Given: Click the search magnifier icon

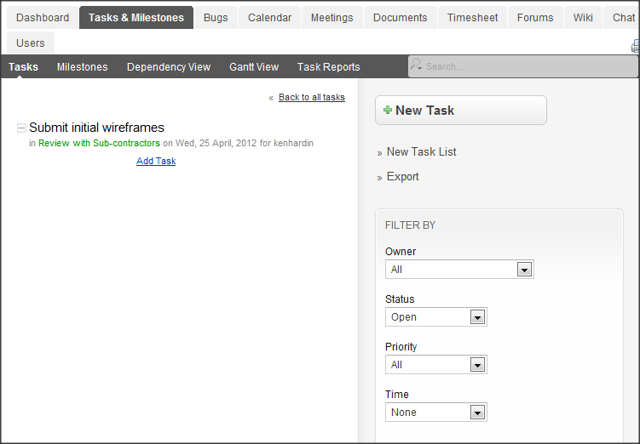Looking at the screenshot, I should (416, 64).
